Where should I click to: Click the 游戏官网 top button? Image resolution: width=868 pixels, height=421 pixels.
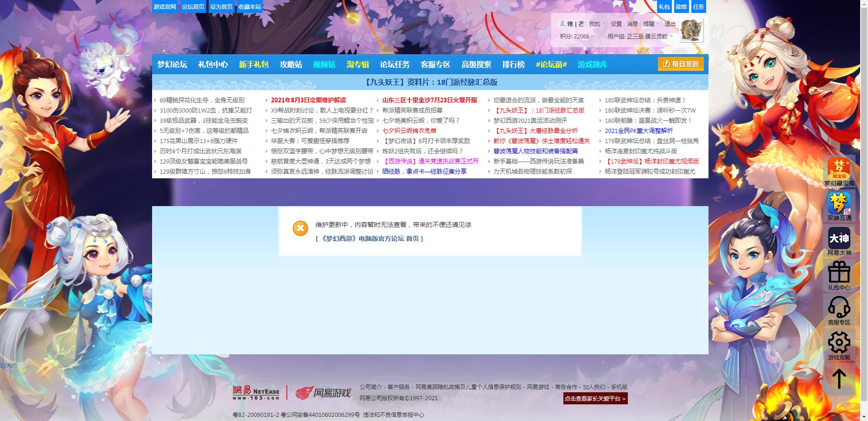click(x=165, y=6)
